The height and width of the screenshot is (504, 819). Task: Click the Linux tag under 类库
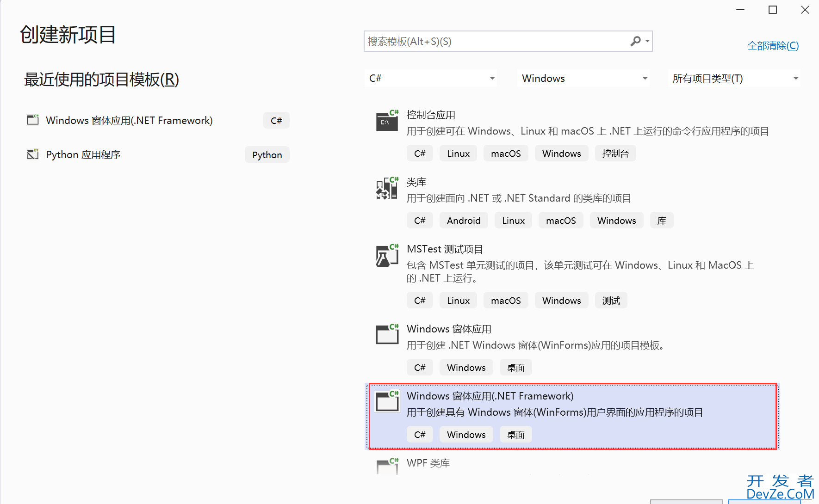coord(513,220)
